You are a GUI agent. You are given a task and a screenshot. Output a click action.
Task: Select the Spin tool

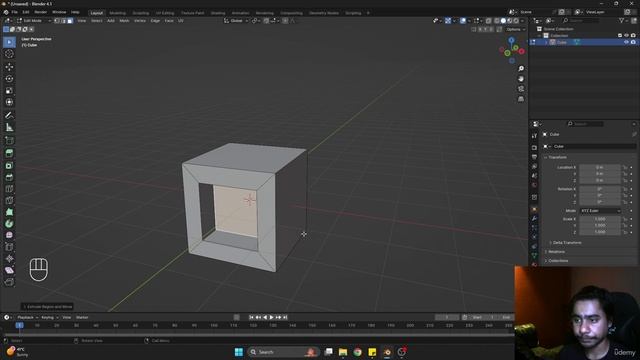click(x=9, y=224)
